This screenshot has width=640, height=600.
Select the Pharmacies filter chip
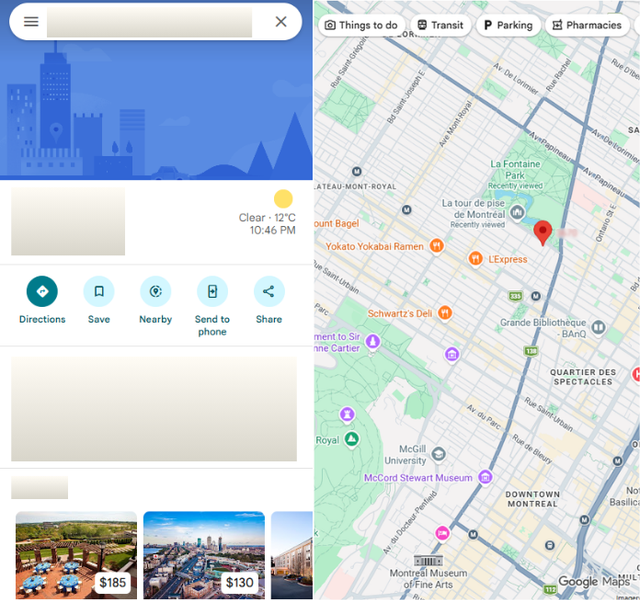click(587, 25)
